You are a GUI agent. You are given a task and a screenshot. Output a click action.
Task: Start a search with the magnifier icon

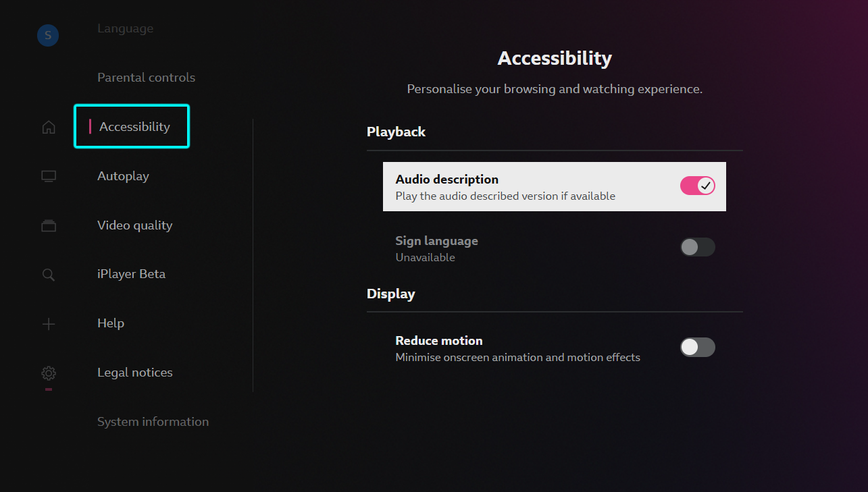48,275
